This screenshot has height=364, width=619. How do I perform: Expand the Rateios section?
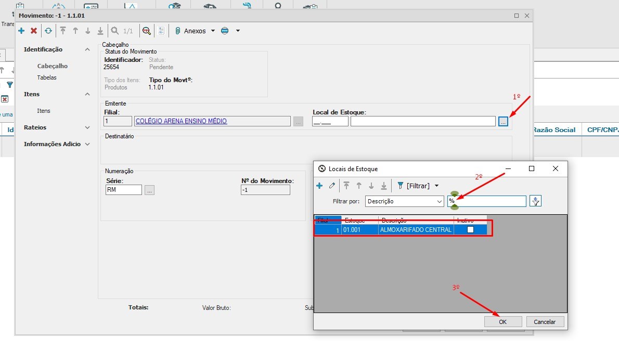(x=87, y=127)
